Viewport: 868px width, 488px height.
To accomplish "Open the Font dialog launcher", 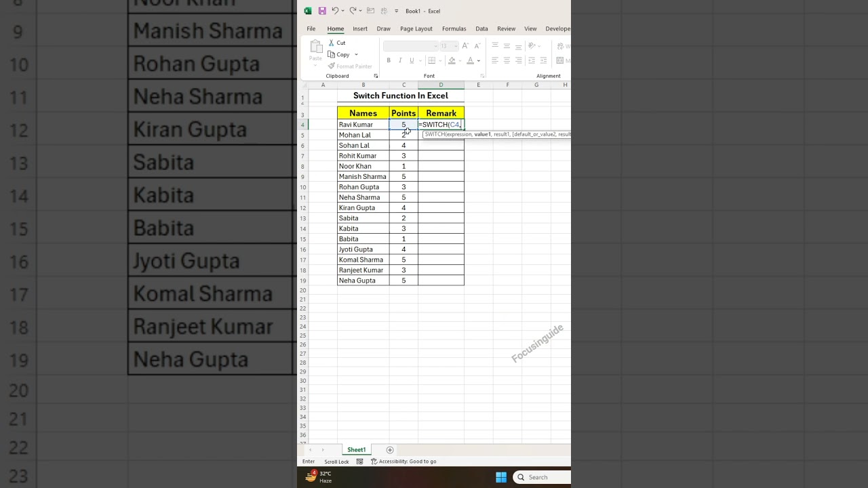I will click(482, 76).
